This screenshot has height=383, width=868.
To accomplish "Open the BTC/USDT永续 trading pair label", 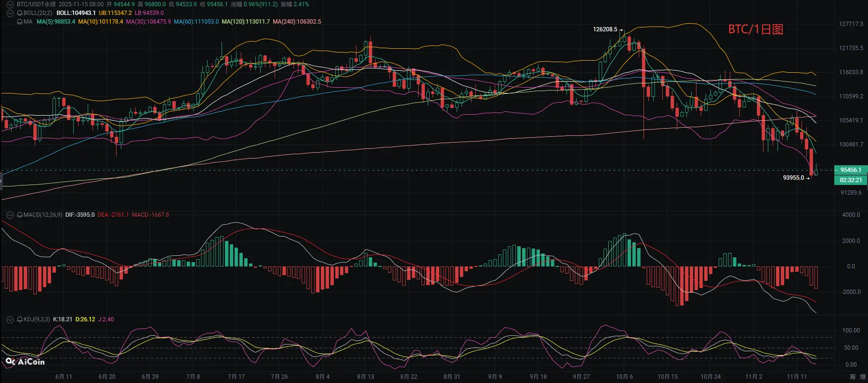I will pyautogui.click(x=36, y=4).
